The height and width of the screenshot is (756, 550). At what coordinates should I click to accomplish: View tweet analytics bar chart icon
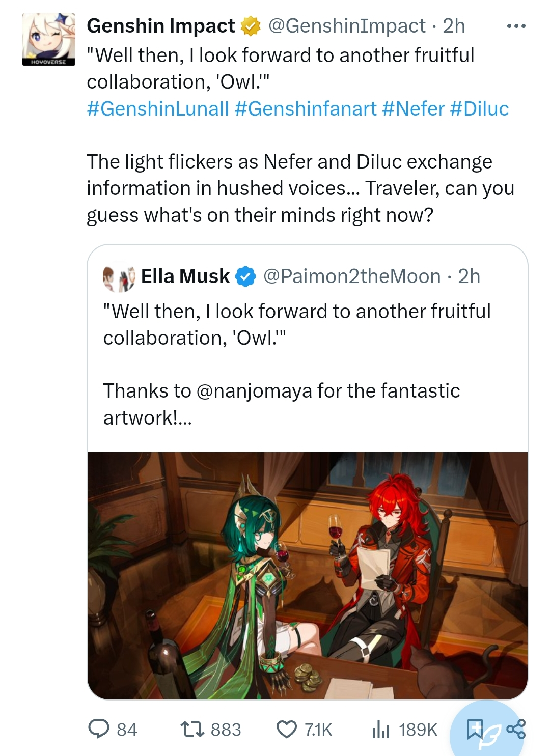pos(380,729)
